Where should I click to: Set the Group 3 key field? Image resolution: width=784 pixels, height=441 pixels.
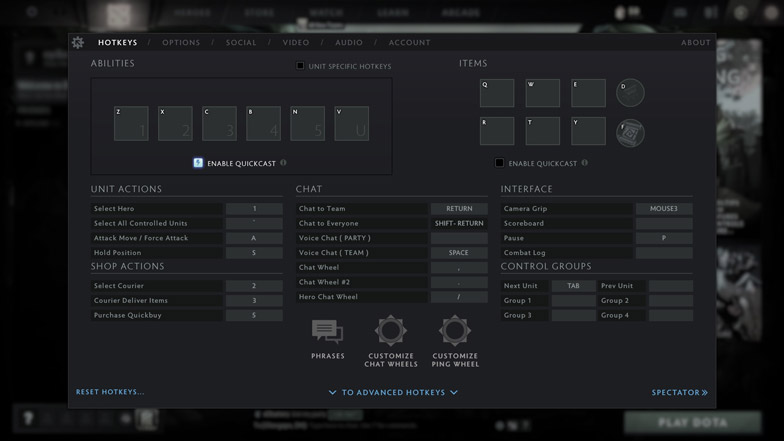574,315
